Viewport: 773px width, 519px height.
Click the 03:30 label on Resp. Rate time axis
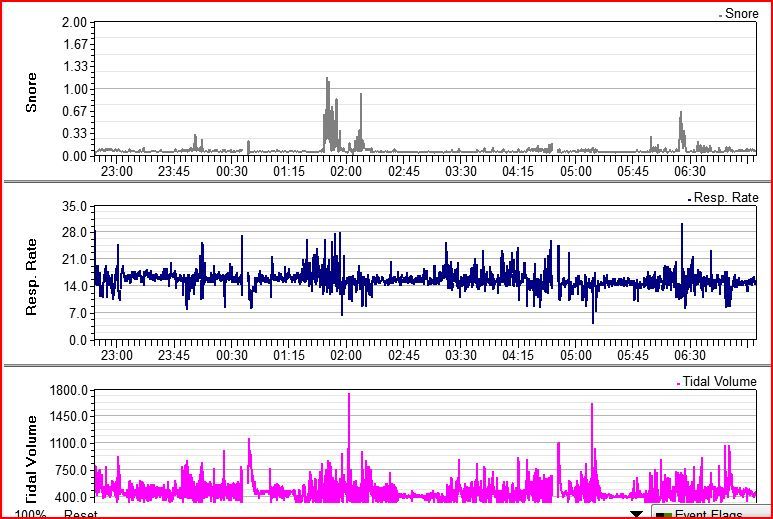click(x=461, y=355)
